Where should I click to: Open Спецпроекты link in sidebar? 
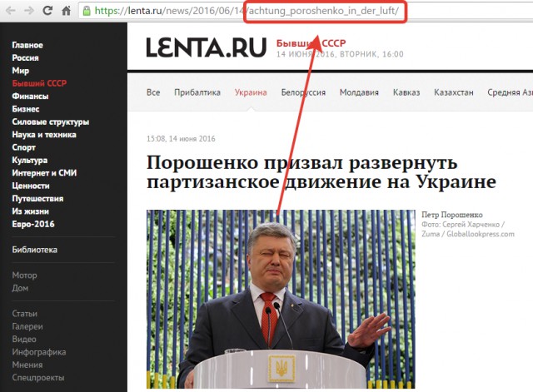pyautogui.click(x=38, y=377)
